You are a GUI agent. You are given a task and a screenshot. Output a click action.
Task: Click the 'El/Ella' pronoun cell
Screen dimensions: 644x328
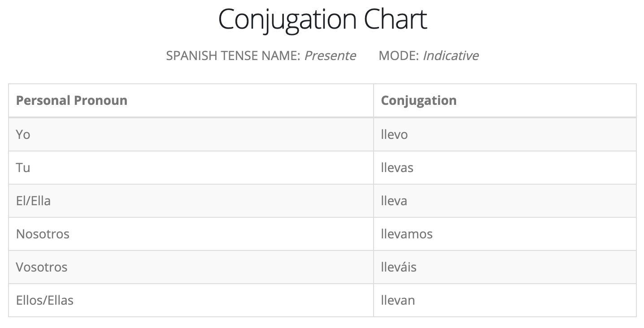click(33, 201)
